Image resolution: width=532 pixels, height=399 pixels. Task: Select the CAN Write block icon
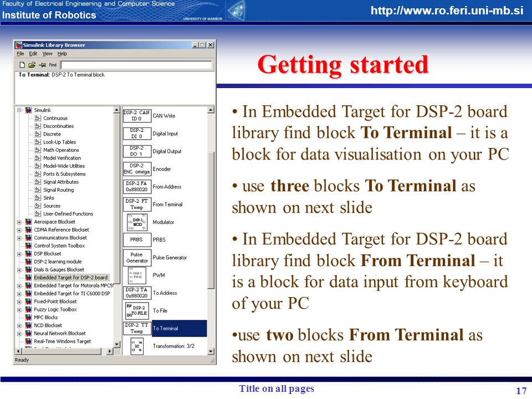137,116
